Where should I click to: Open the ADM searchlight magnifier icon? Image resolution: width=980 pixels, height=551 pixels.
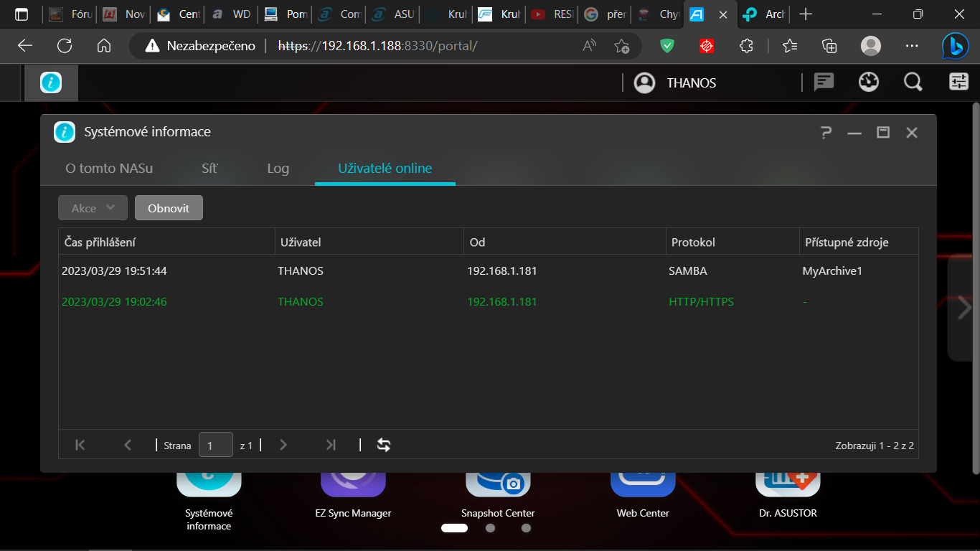click(913, 83)
